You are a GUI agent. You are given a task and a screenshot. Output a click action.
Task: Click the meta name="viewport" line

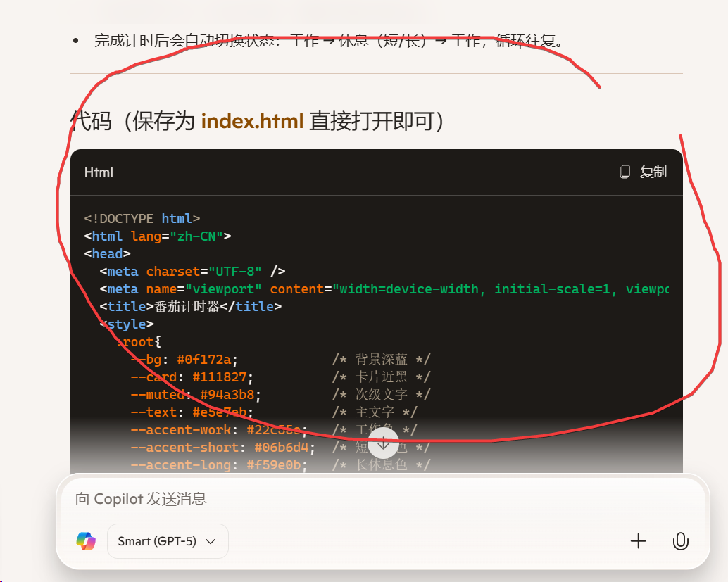384,289
